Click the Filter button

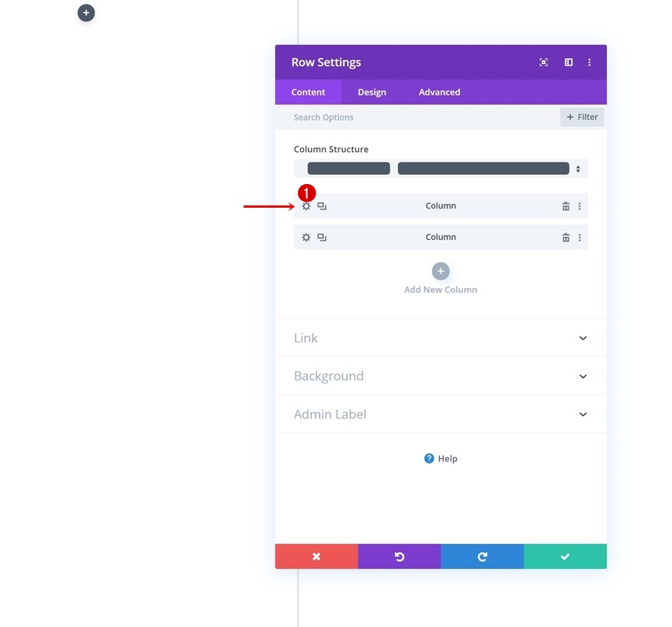point(582,117)
